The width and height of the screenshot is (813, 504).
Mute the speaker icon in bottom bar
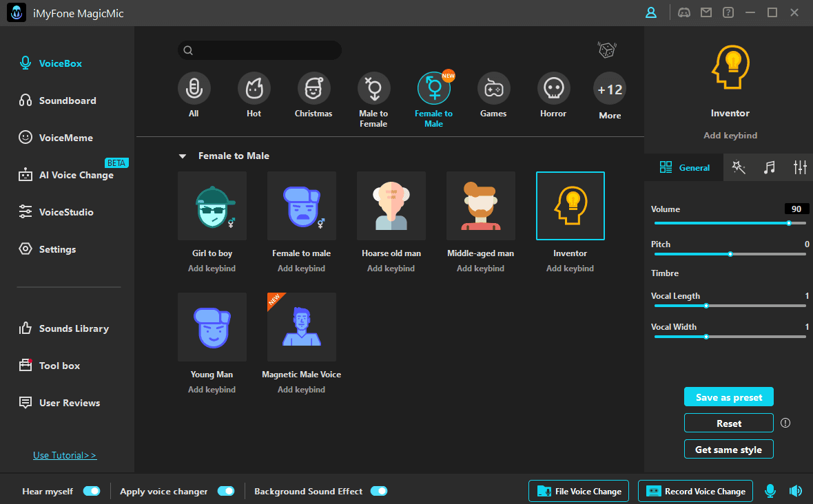click(795, 491)
